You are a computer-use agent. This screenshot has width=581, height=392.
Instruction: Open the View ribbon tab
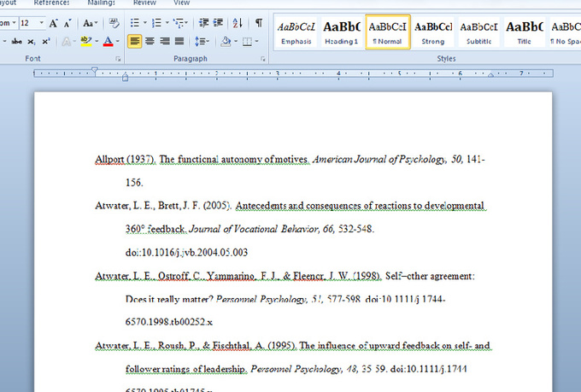[181, 3]
